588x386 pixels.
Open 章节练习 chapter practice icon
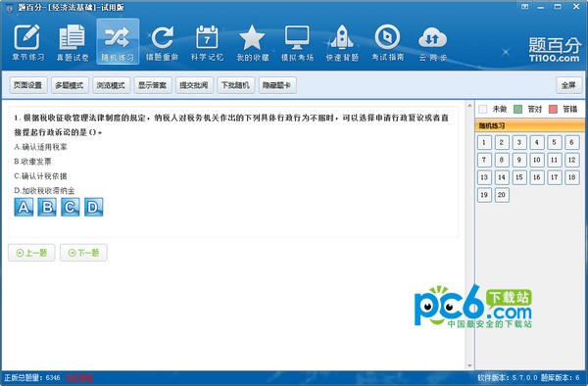click(x=27, y=42)
